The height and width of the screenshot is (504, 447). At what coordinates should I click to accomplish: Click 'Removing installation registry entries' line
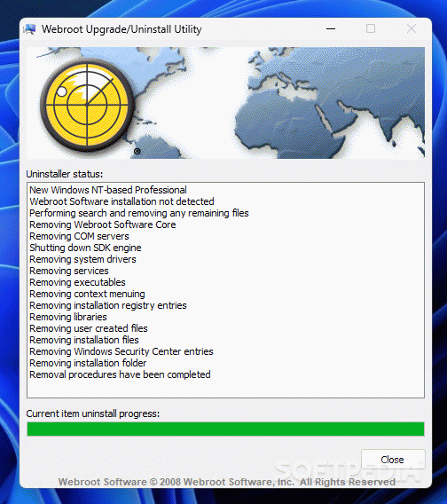[108, 305]
